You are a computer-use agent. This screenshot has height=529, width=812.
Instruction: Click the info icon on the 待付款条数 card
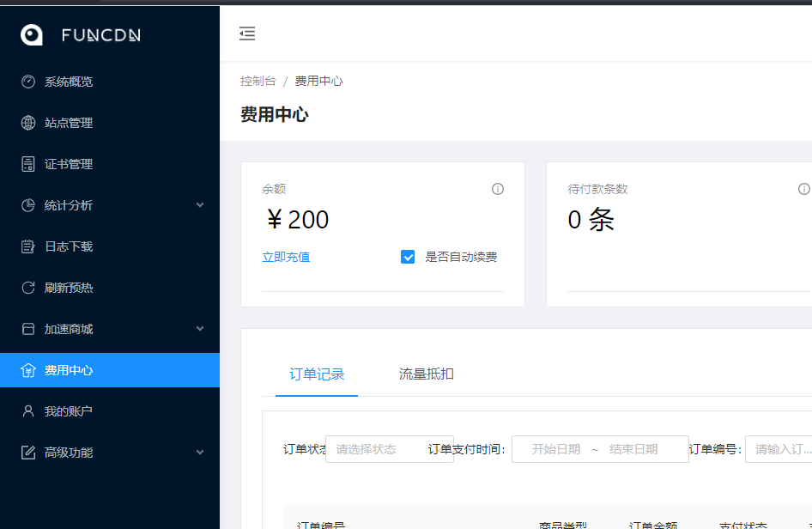click(804, 189)
